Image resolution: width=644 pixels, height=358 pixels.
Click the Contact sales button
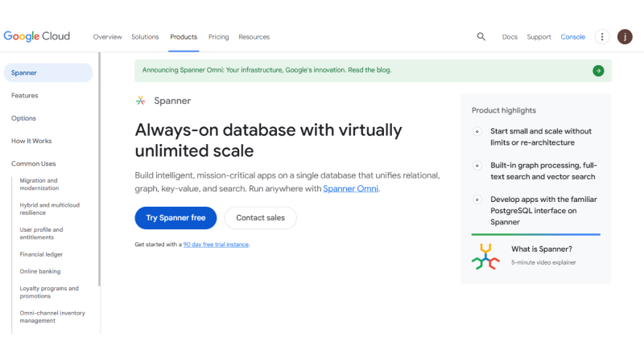[260, 218]
